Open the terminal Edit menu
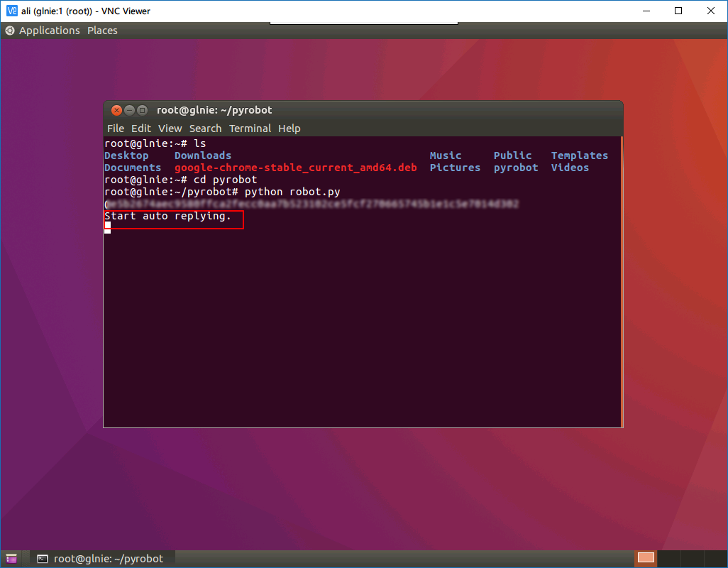Screen dimensions: 728x568 (x=141, y=129)
